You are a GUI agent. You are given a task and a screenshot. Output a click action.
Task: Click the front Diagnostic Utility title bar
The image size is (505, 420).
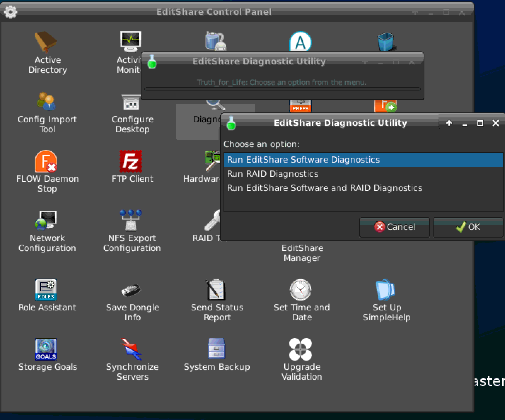tap(340, 123)
